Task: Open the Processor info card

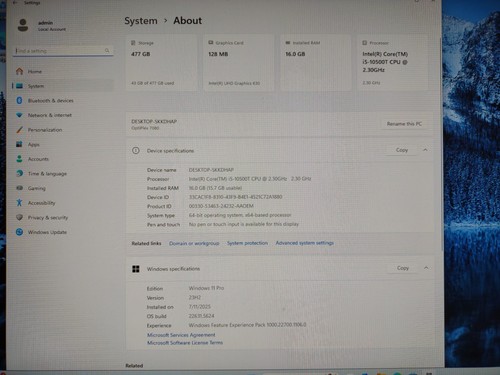Action: (x=393, y=63)
